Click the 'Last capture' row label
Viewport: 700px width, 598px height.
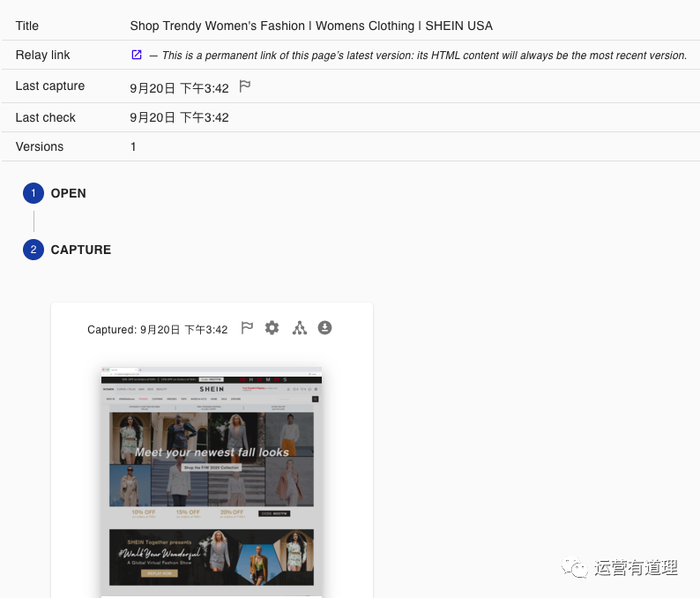coord(50,86)
